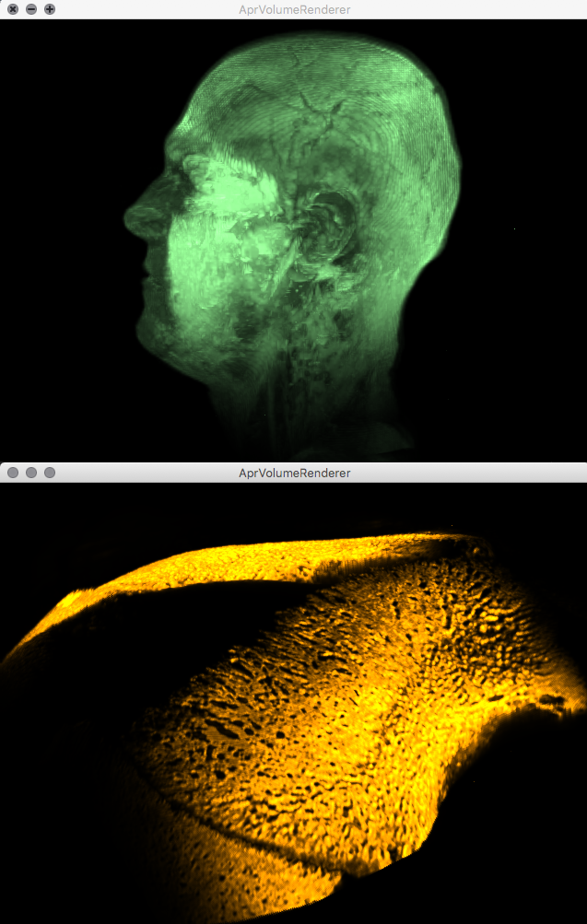Click zoom button of bottom AprVolumeRenderer window
The height and width of the screenshot is (924, 587).
coord(50,473)
